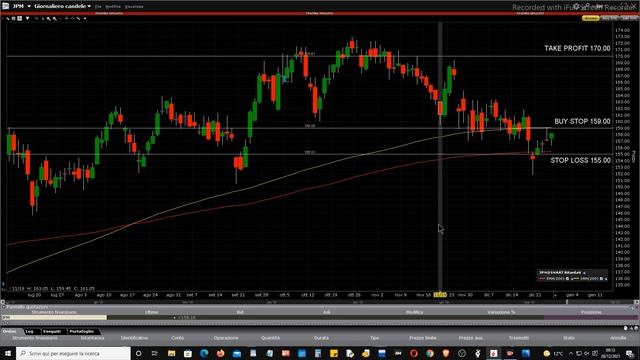This screenshot has height=360, width=640.
Task: Open Google Chrome from the taskbar
Action: coord(430,353)
